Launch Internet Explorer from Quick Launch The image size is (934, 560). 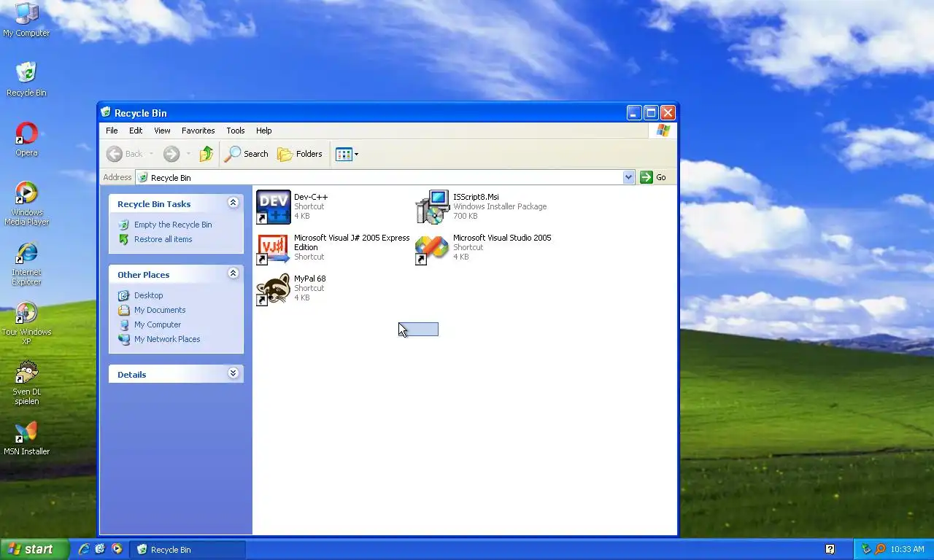84,549
